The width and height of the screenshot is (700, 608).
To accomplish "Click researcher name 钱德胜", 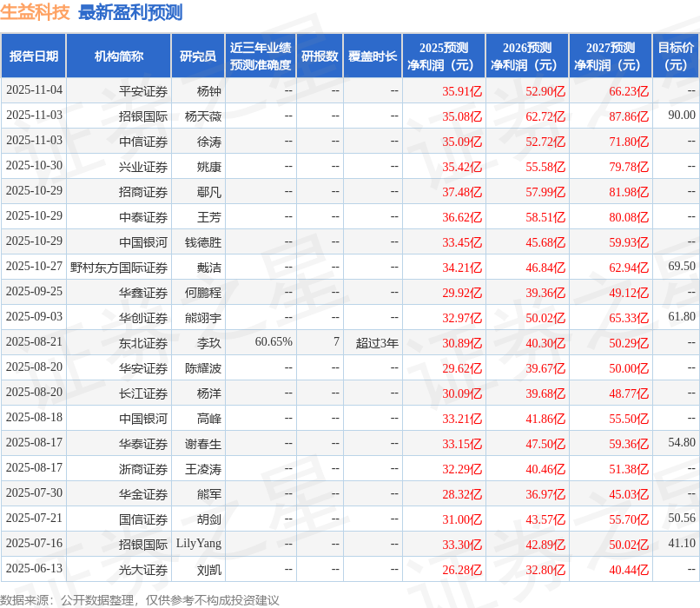I will click(203, 242).
